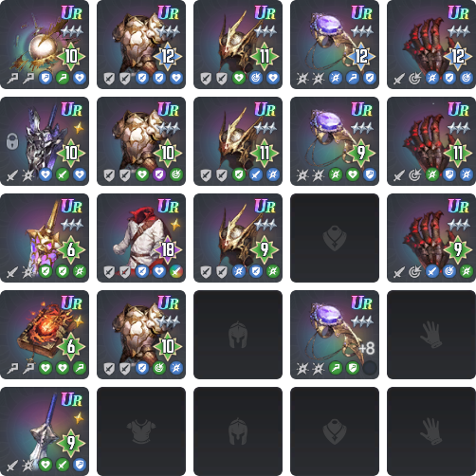
Task: Select the flaming spellbook level 6
Action: coord(45,335)
